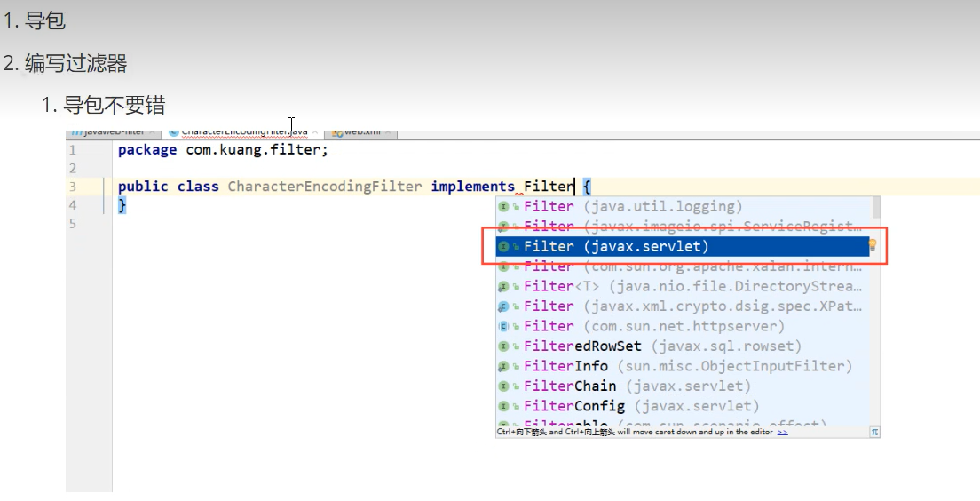Click interface icon beside FilterConfig
This screenshot has height=501, width=980.
pos(503,407)
